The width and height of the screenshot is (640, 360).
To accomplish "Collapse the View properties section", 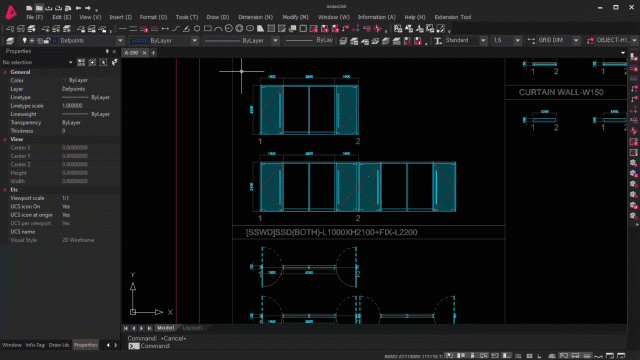I will pos(5,140).
